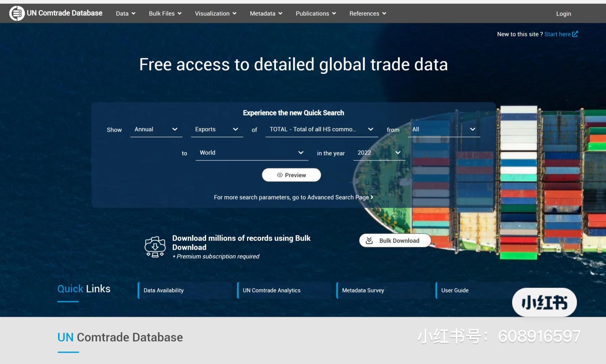This screenshot has height=364, width=606.
Task: Follow the Advanced Search Page link
Action: [338, 197]
